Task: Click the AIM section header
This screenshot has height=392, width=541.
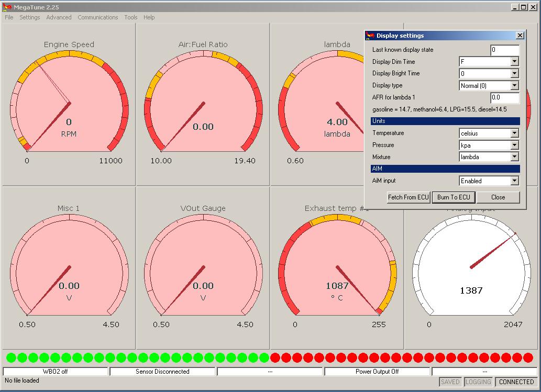Action: pos(446,169)
